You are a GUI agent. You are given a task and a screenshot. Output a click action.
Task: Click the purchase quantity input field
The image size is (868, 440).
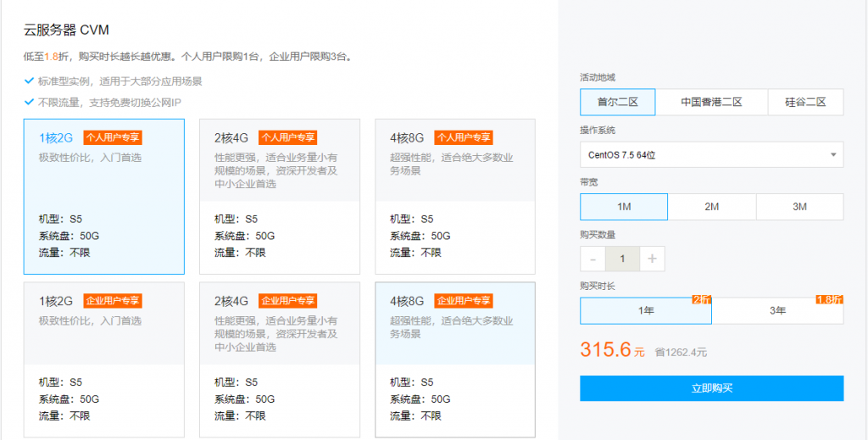pos(623,259)
